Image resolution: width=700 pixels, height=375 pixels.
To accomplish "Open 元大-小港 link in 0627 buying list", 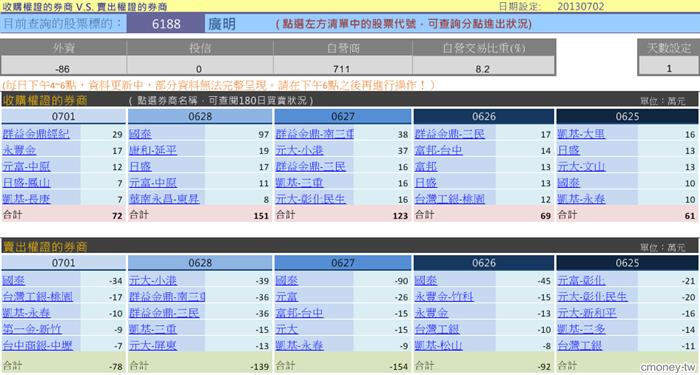I will pyautogui.click(x=299, y=150).
